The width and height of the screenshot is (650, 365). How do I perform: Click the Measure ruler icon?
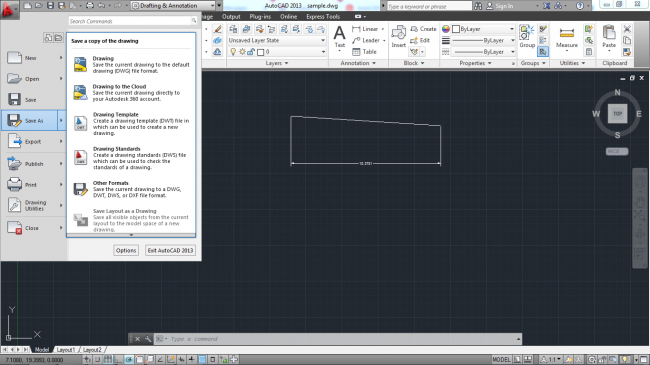(x=567, y=33)
